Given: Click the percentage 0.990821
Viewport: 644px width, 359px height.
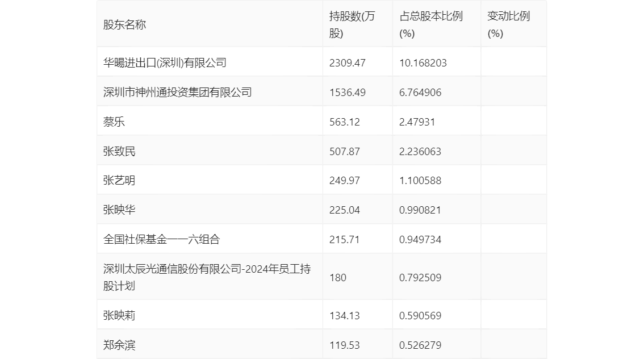Looking at the screenshot, I should 420,210.
